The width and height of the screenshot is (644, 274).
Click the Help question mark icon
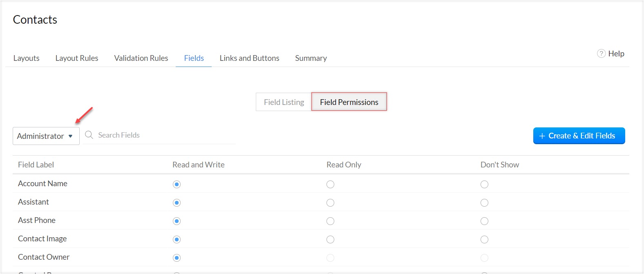(x=601, y=53)
